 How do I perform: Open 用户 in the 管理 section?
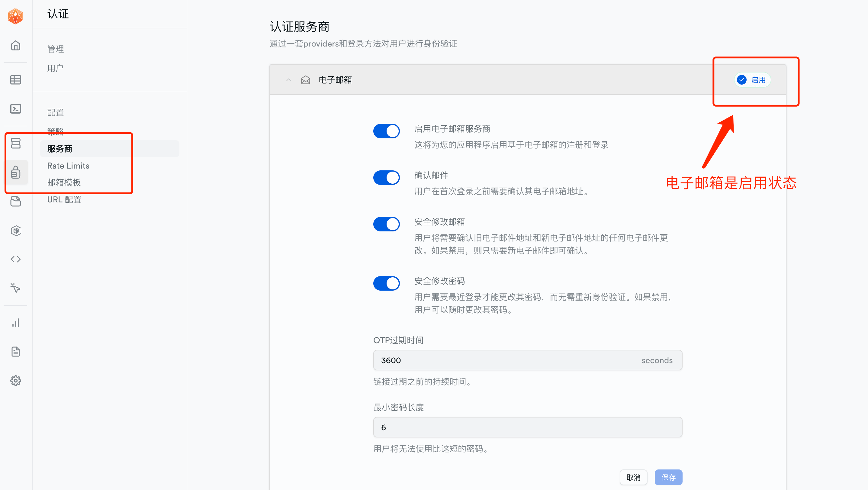(x=55, y=68)
